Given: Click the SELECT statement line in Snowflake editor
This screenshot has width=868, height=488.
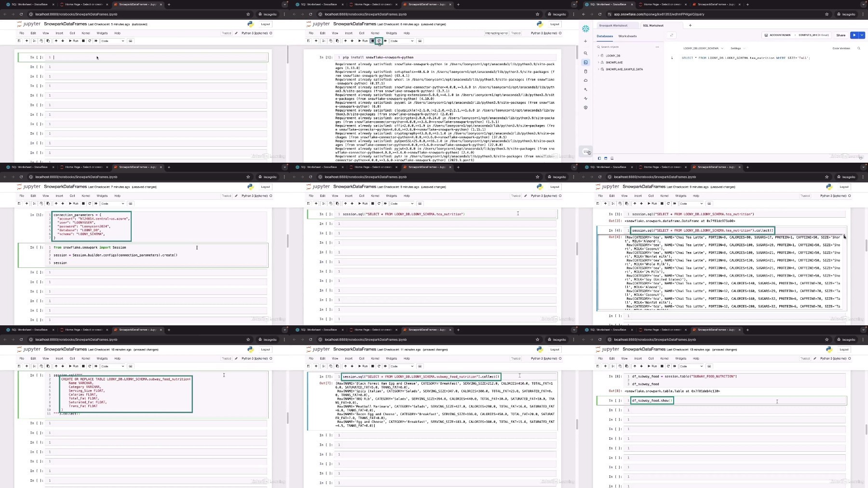Looking at the screenshot, I should [x=746, y=58].
